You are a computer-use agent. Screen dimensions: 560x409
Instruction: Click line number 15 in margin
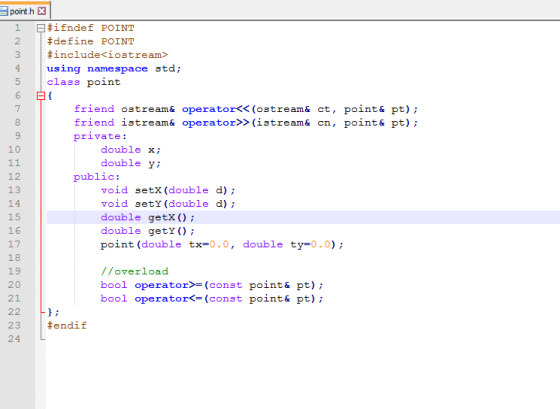pos(14,217)
